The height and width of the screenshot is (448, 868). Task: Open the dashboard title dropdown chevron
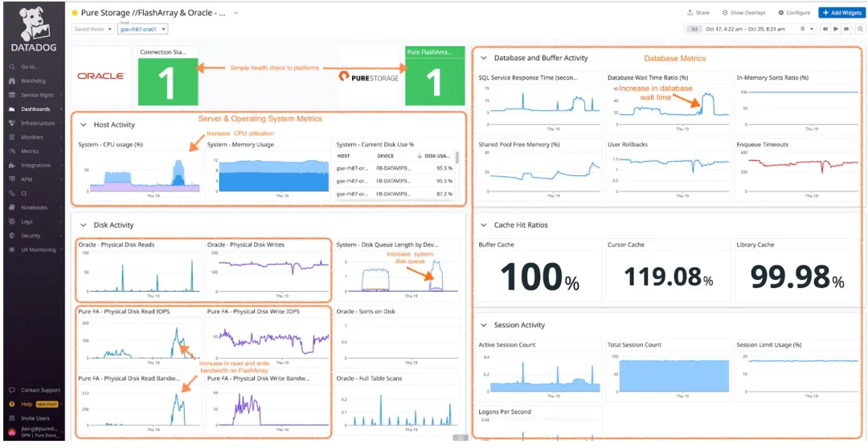point(236,12)
